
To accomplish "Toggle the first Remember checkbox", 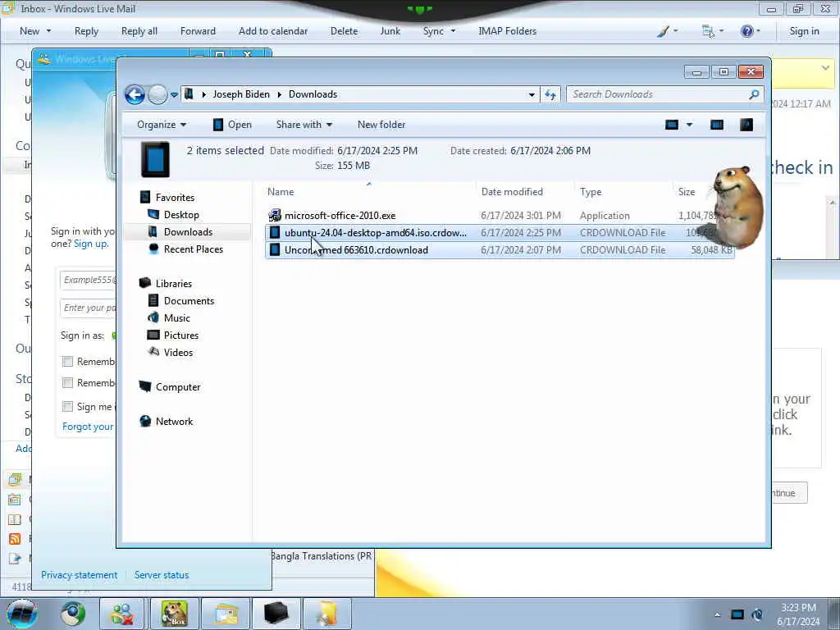I will (67, 362).
